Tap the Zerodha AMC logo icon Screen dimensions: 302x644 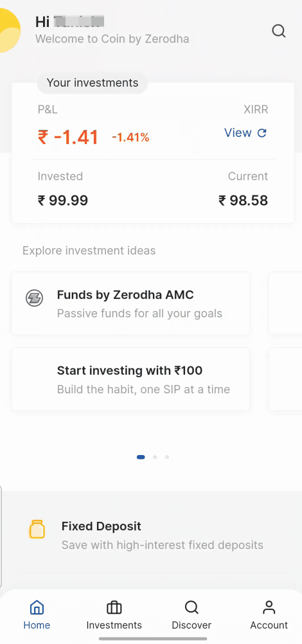point(34,298)
